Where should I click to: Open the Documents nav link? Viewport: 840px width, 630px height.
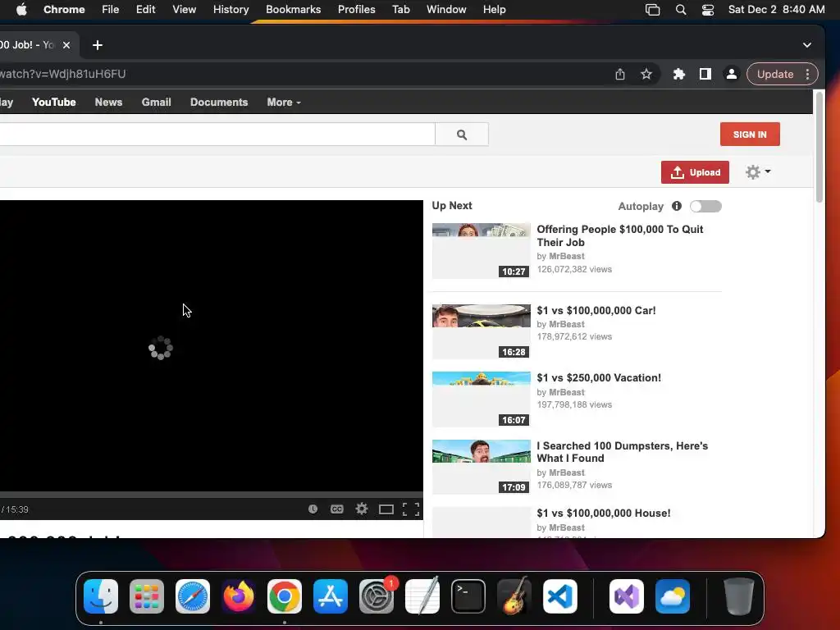(218, 103)
